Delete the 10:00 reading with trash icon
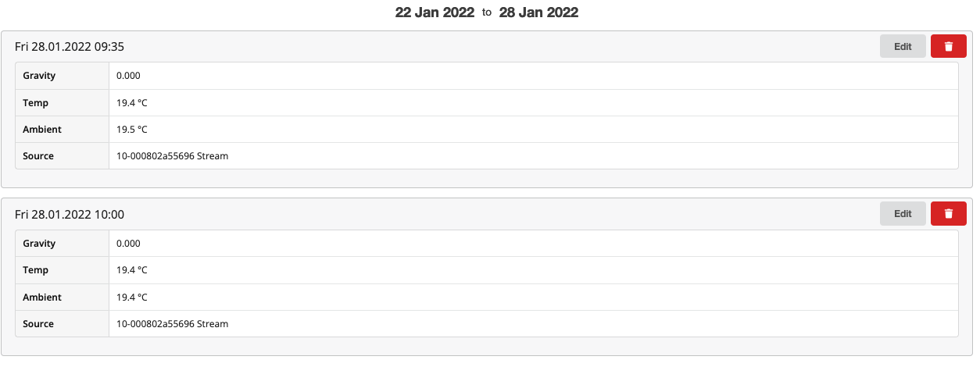Image resolution: width=980 pixels, height=367 pixels. [948, 213]
